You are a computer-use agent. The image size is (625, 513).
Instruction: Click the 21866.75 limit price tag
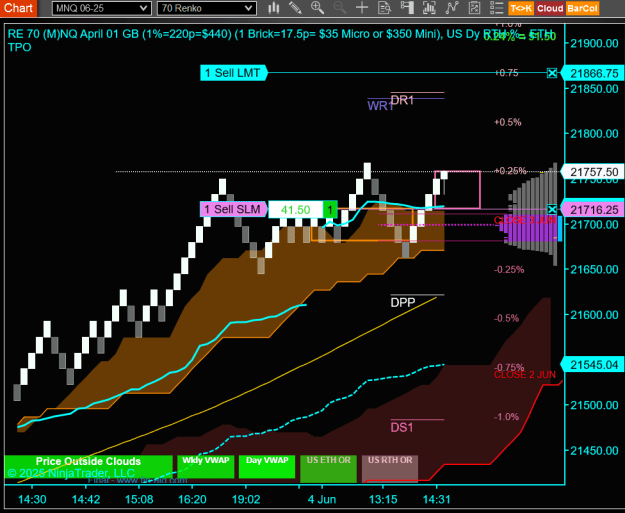pos(593,73)
